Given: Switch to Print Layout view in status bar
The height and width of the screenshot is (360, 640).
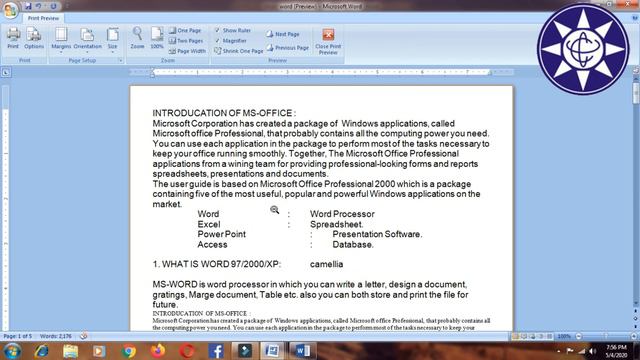Looking at the screenshot, I should pyautogui.click(x=515, y=336).
